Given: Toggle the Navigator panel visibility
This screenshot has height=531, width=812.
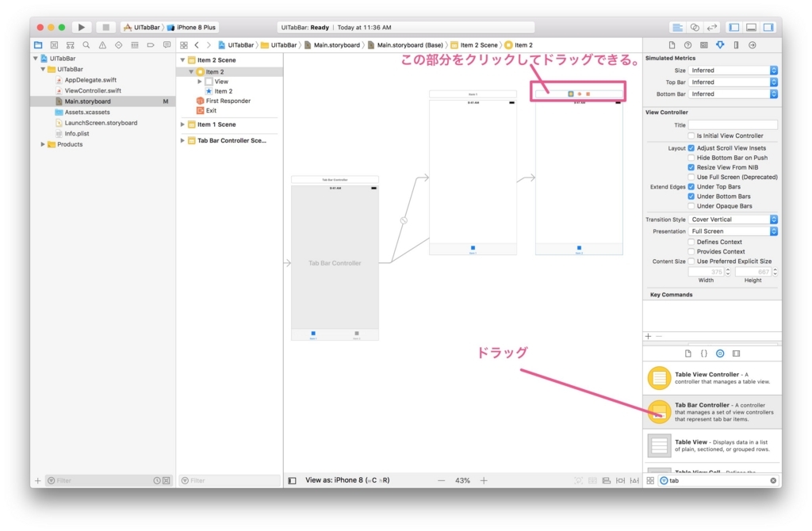Looking at the screenshot, I should 733,27.
